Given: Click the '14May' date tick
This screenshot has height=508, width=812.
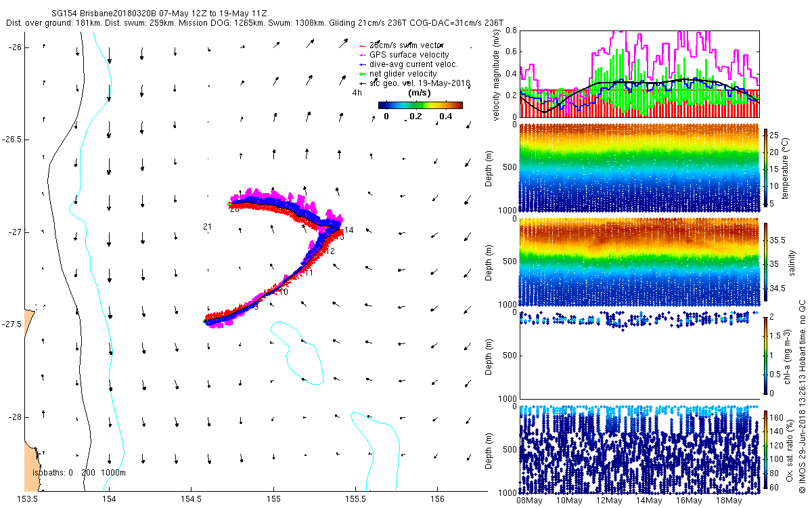Looking at the screenshot, I should tap(649, 501).
